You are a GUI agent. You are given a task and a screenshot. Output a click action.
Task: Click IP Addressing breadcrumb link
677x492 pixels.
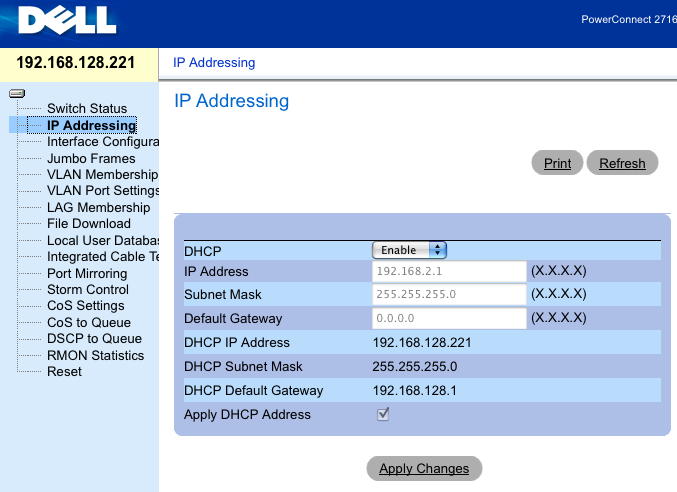[214, 63]
